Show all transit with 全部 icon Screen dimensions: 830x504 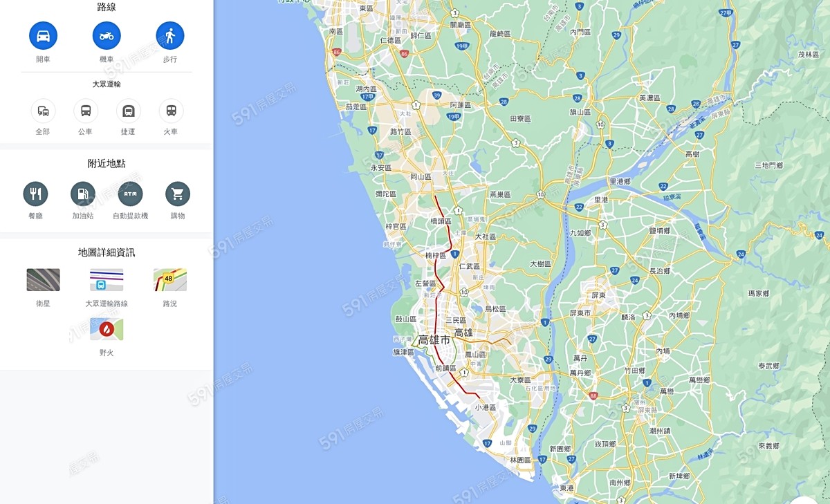click(x=43, y=111)
